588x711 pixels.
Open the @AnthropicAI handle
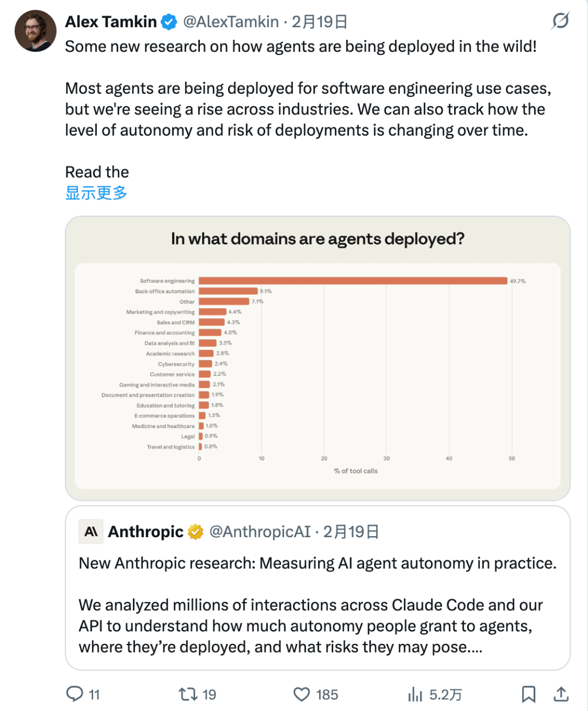click(x=260, y=532)
